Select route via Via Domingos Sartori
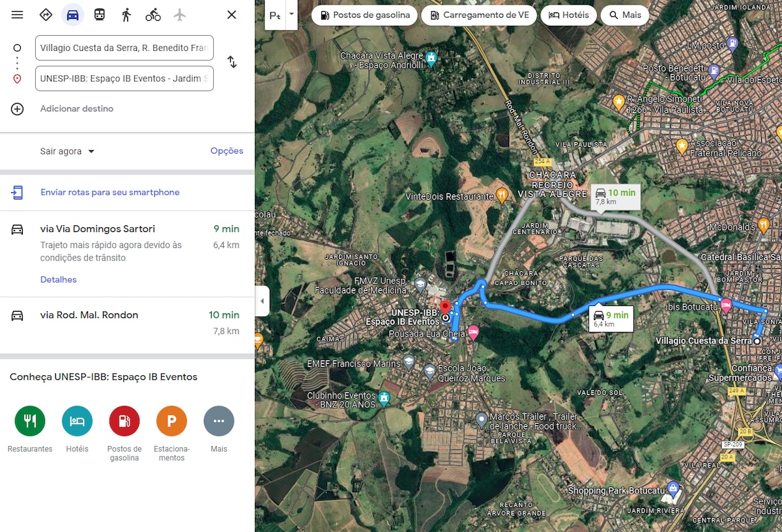Image resolution: width=782 pixels, height=532 pixels. coord(127,253)
